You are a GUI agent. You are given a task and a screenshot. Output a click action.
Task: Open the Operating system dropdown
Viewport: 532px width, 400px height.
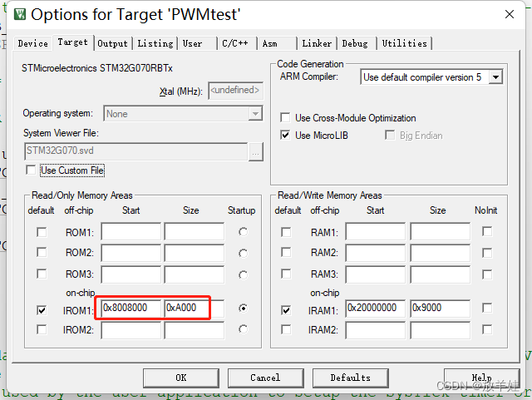183,113
